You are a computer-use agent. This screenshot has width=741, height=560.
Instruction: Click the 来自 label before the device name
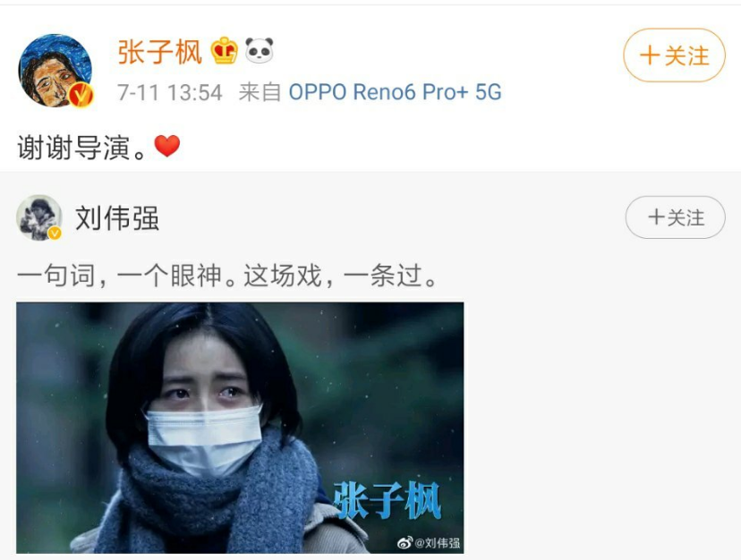[260, 92]
